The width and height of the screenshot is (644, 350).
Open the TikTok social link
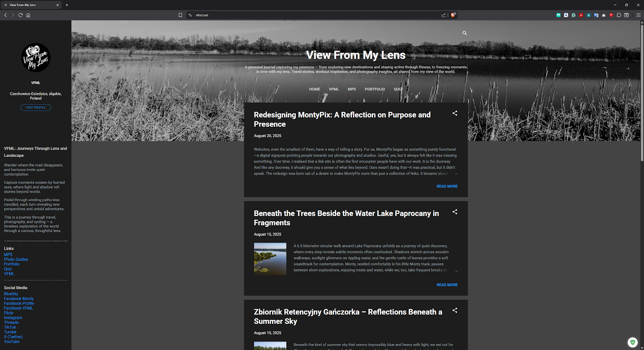point(10,327)
